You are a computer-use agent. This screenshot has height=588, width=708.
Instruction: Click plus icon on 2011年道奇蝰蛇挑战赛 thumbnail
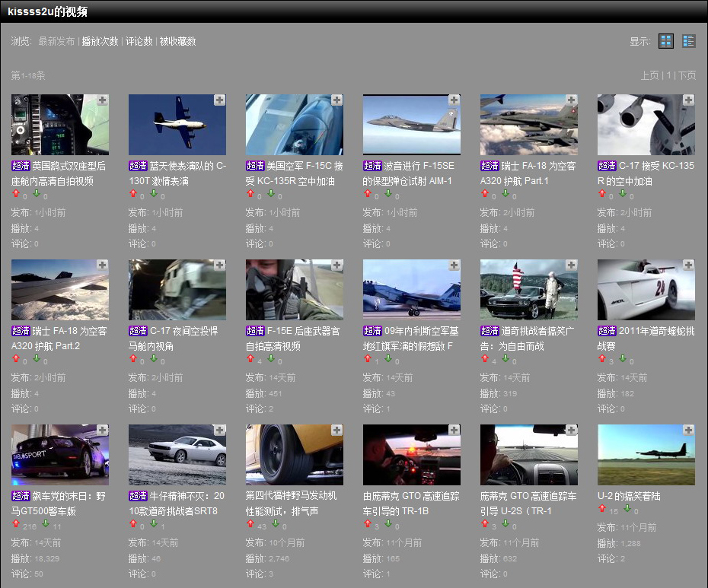(x=688, y=265)
